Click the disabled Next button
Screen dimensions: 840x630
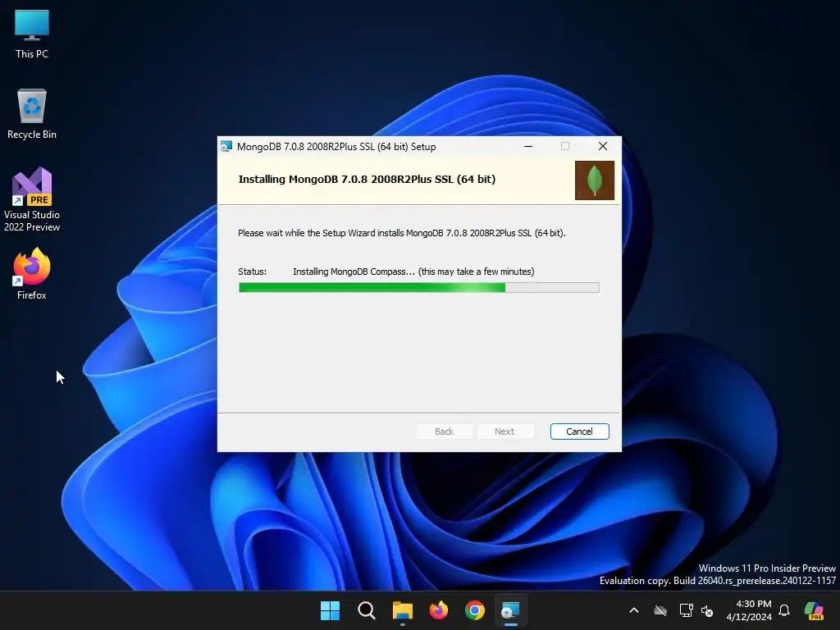tap(504, 431)
